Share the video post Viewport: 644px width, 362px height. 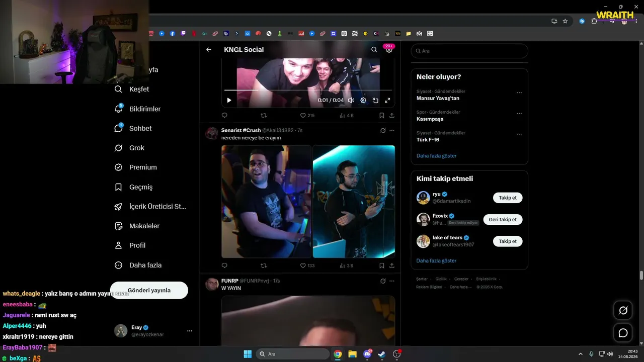pyautogui.click(x=392, y=115)
